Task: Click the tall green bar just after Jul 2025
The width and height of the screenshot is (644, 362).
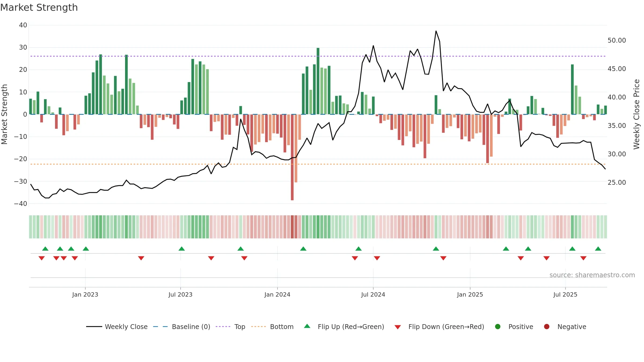Action: [572, 89]
